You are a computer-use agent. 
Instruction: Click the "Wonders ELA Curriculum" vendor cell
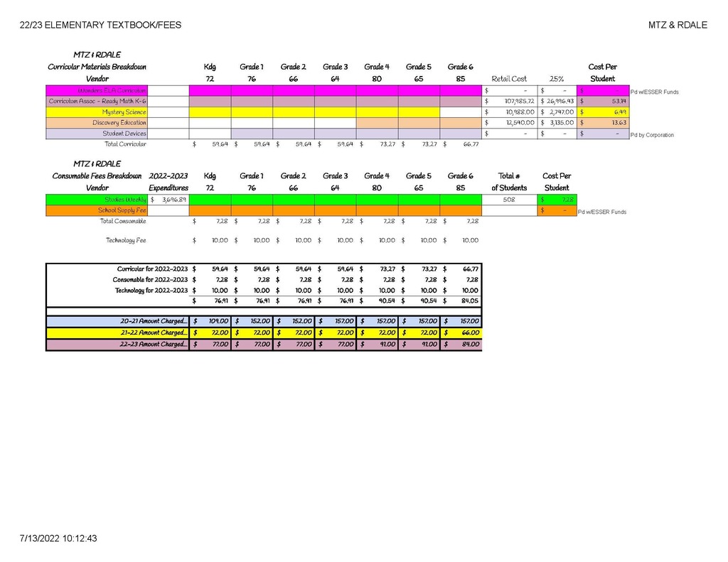tap(97, 90)
